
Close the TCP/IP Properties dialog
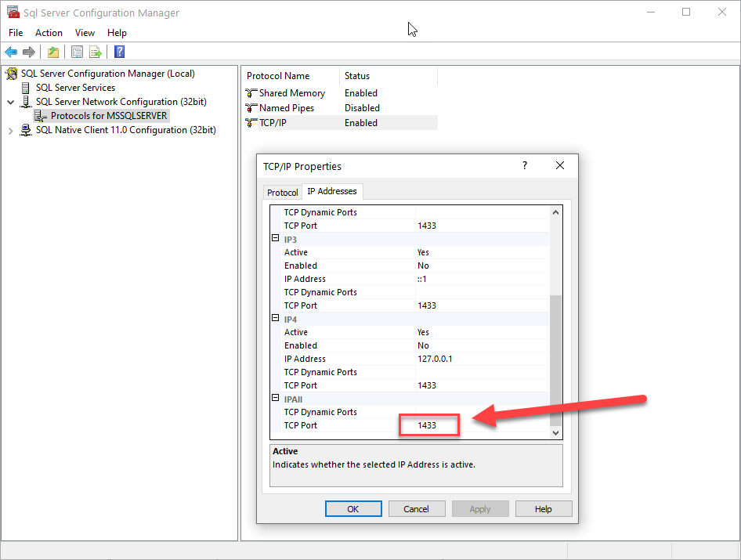tap(560, 165)
